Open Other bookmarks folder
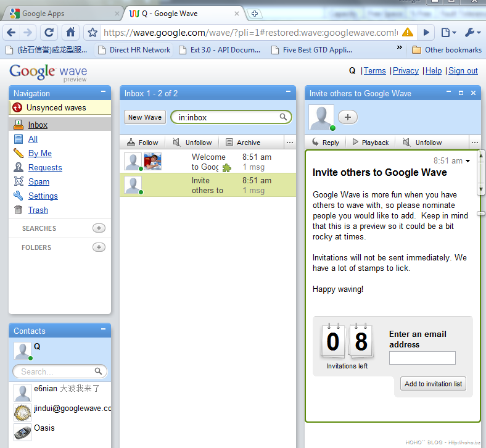This screenshot has height=448, width=486. pos(447,50)
